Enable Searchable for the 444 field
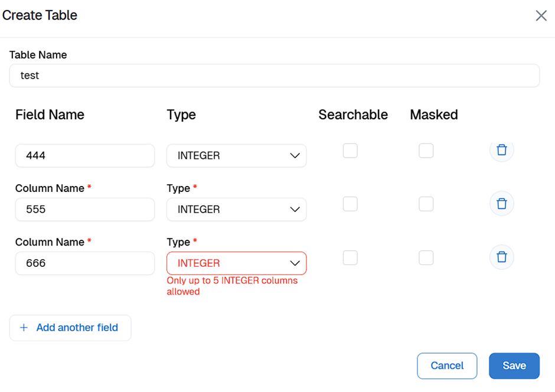The image size is (555, 392). point(350,151)
